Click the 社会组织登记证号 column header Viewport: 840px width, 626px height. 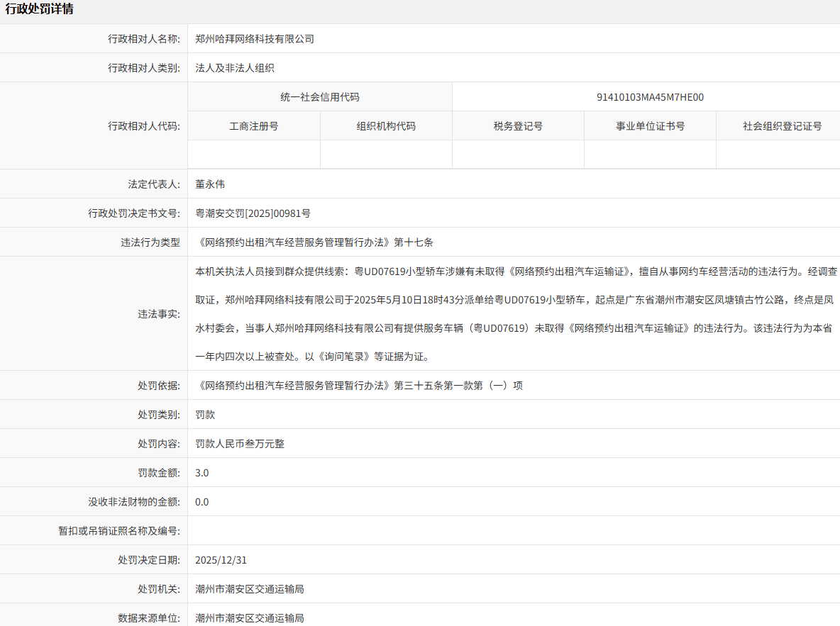tap(782, 126)
